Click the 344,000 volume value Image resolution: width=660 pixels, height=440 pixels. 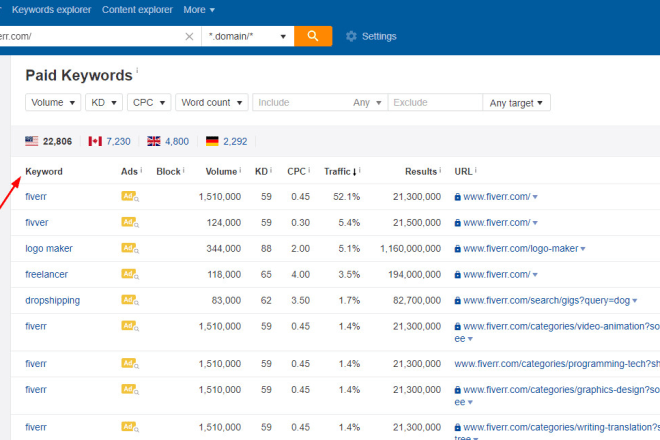click(x=224, y=248)
